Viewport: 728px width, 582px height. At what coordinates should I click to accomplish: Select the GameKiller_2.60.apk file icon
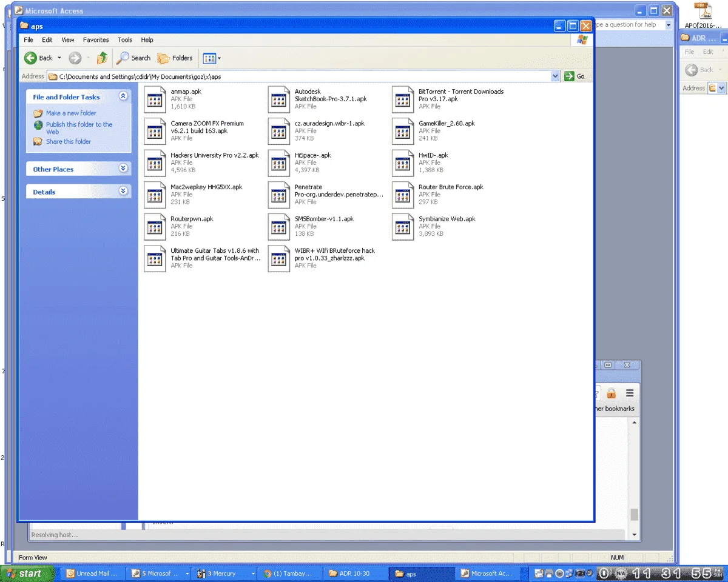point(403,131)
